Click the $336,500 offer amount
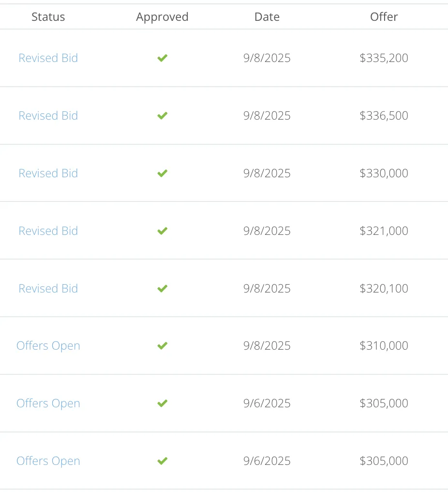The width and height of the screenshot is (448, 493). [x=384, y=116]
